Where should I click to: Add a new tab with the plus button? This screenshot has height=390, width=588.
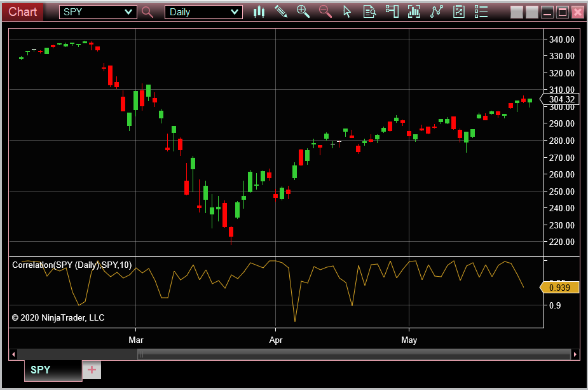coord(91,370)
